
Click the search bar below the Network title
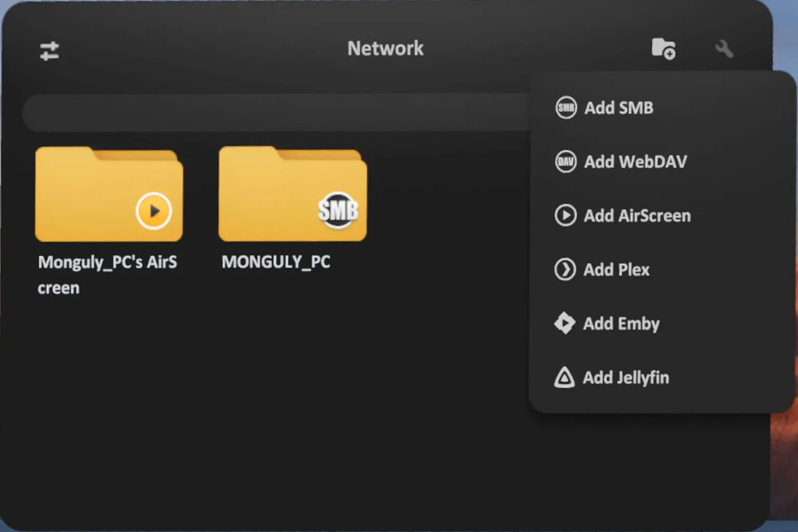coord(275,113)
